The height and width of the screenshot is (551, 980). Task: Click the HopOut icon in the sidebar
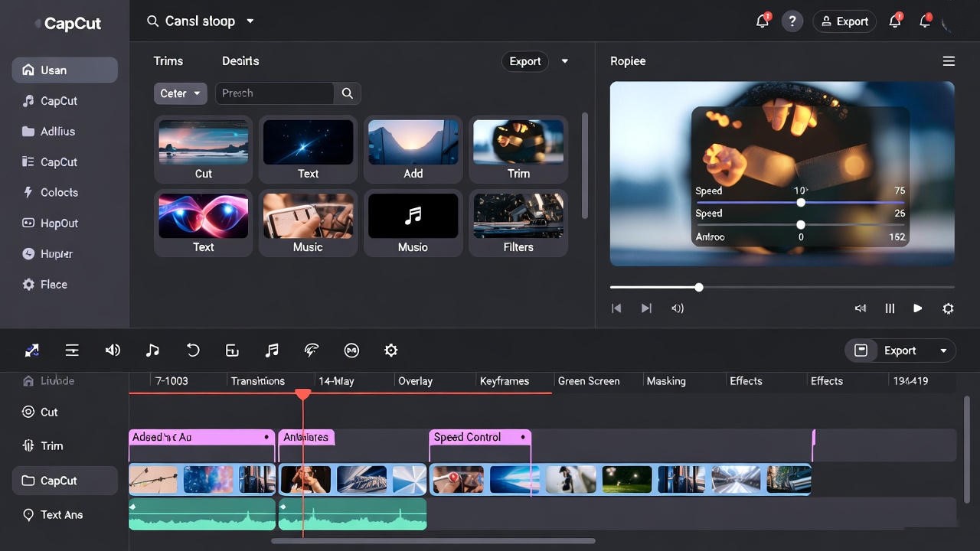[x=28, y=223]
